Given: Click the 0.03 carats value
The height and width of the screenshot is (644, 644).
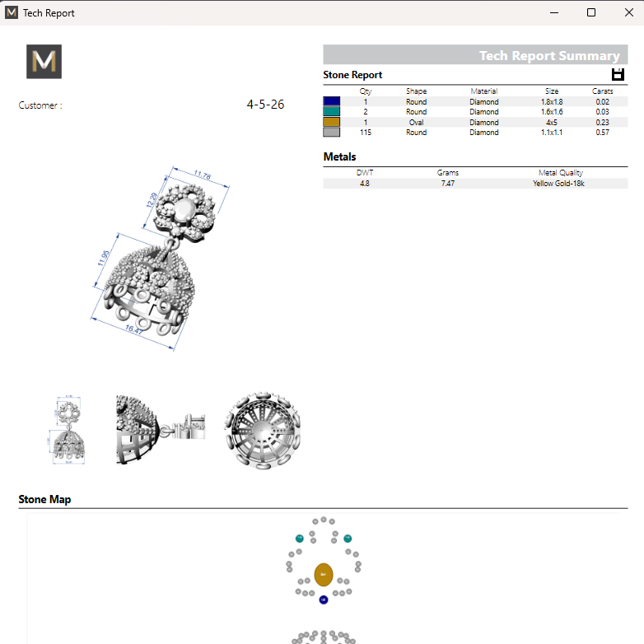Looking at the screenshot, I should tap(603, 112).
